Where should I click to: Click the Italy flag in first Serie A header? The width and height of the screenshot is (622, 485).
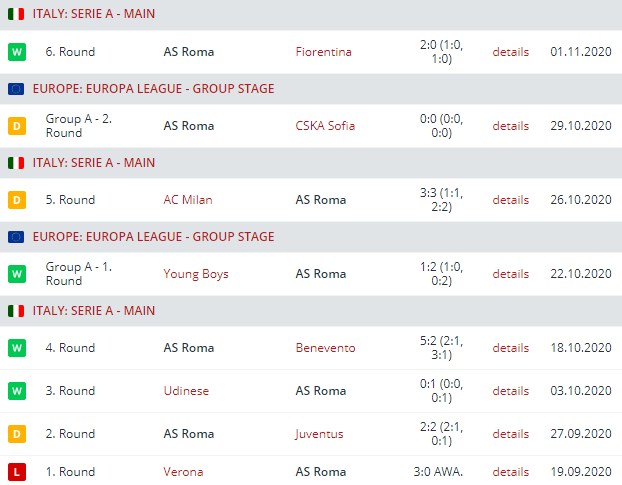pos(16,15)
